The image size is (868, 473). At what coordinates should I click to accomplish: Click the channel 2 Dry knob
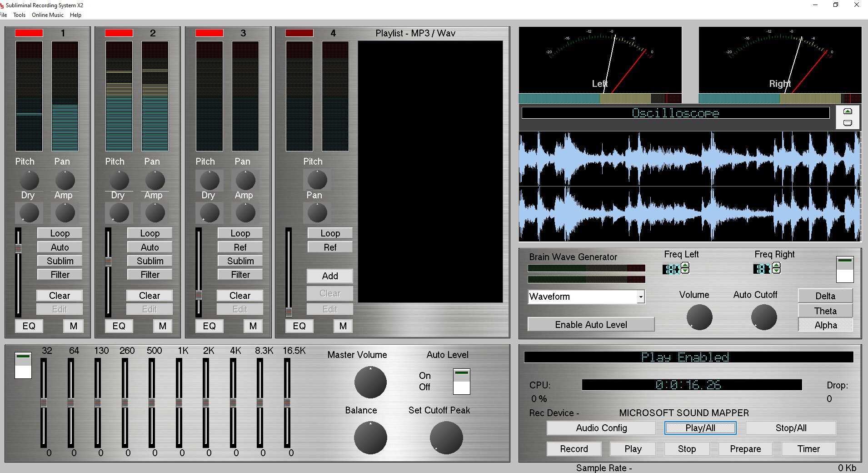(119, 213)
